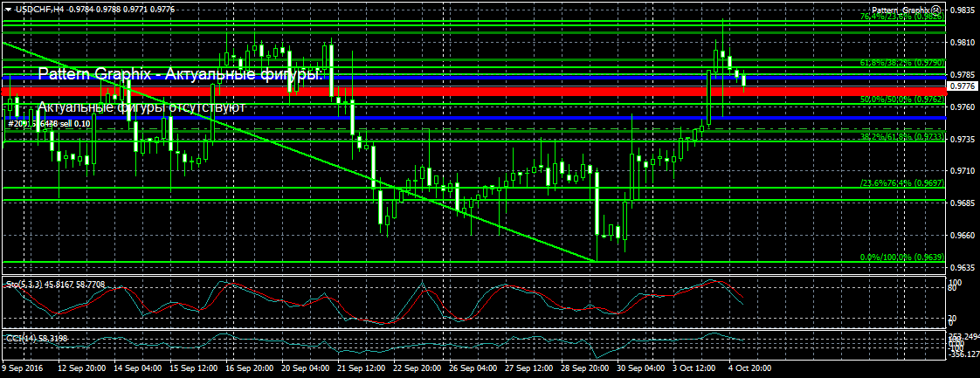Select the current price label 0.9776
The height and width of the screenshot is (378, 980).
[963, 86]
